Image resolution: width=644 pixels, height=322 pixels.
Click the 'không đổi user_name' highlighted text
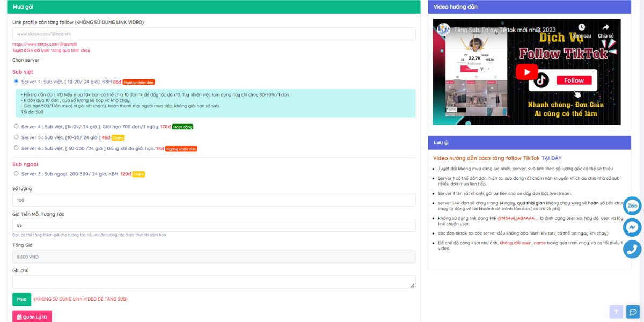tap(523, 243)
